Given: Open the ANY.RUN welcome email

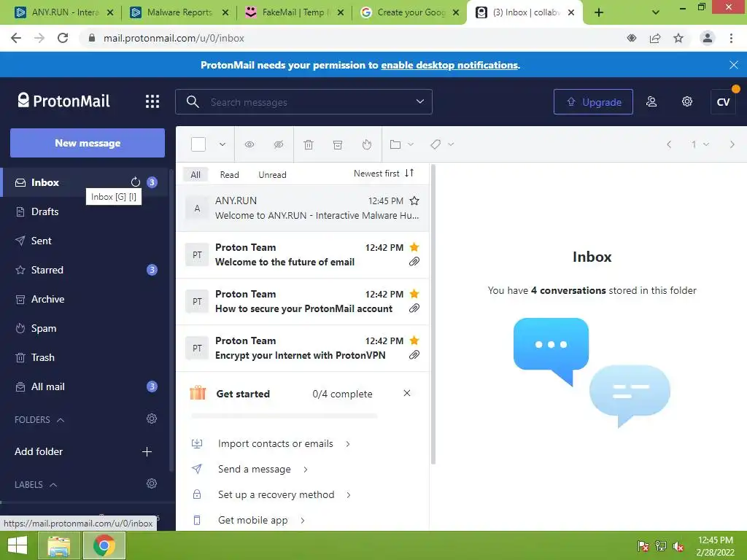Looking at the screenshot, I should 303,208.
